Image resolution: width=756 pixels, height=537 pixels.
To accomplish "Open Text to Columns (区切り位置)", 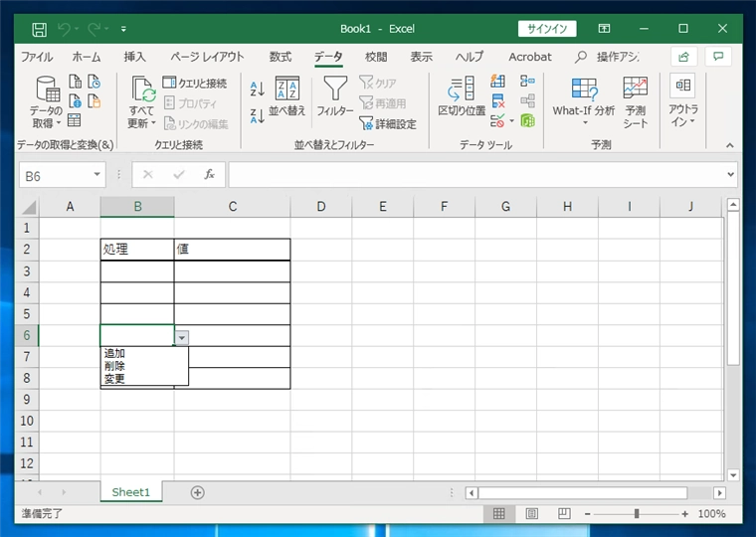I will [462, 96].
